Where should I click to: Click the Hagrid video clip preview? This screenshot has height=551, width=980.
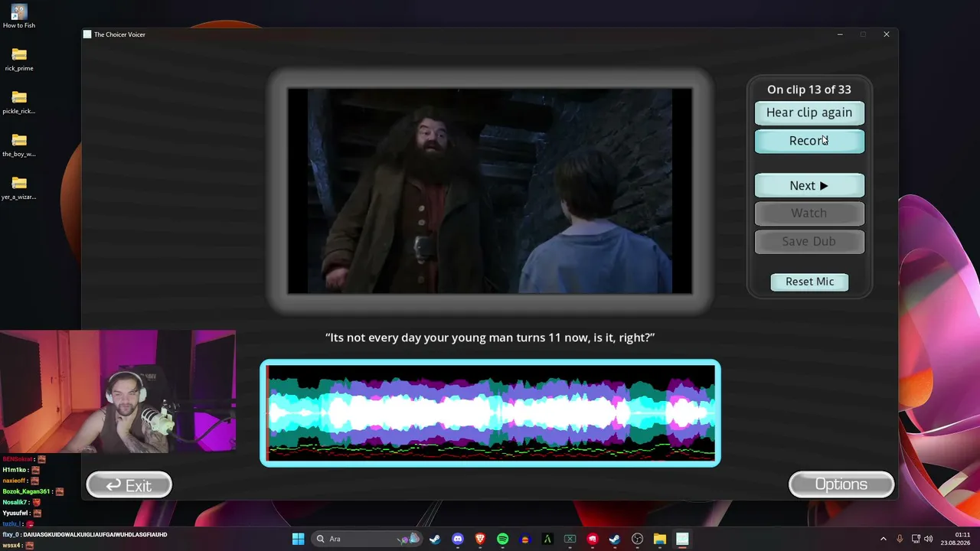[490, 191]
